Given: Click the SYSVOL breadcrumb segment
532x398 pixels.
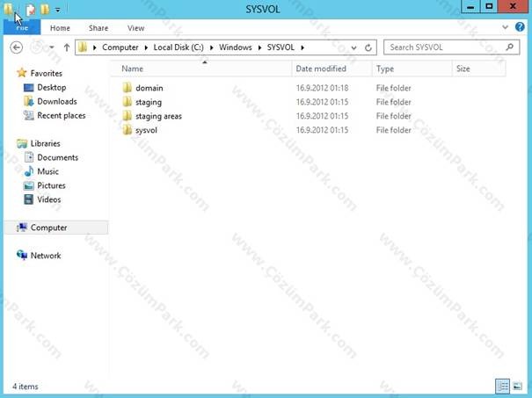Looking at the screenshot, I should pyautogui.click(x=281, y=47).
